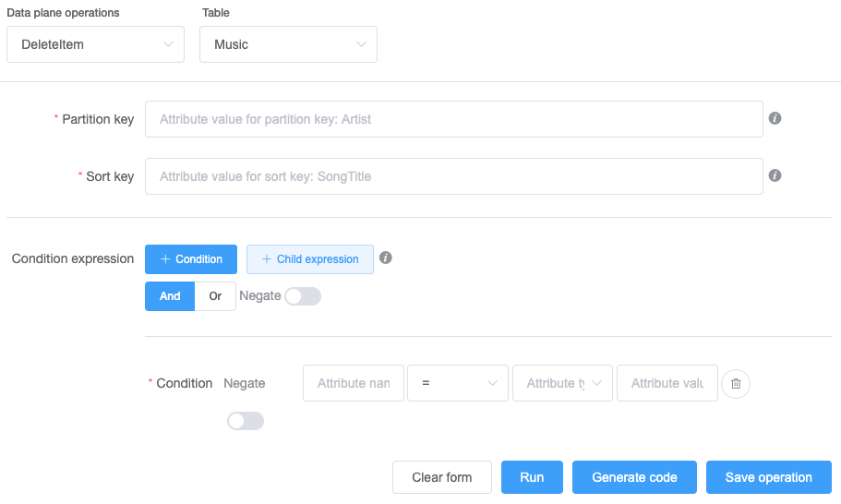The height and width of the screenshot is (504, 841).
Task: Select the And logical operator
Action: point(170,296)
